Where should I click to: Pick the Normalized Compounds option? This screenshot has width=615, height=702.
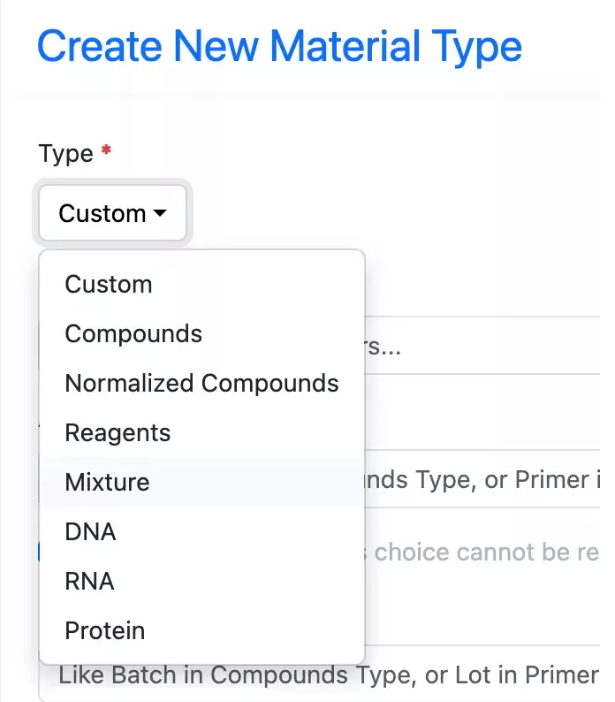pyautogui.click(x=201, y=383)
